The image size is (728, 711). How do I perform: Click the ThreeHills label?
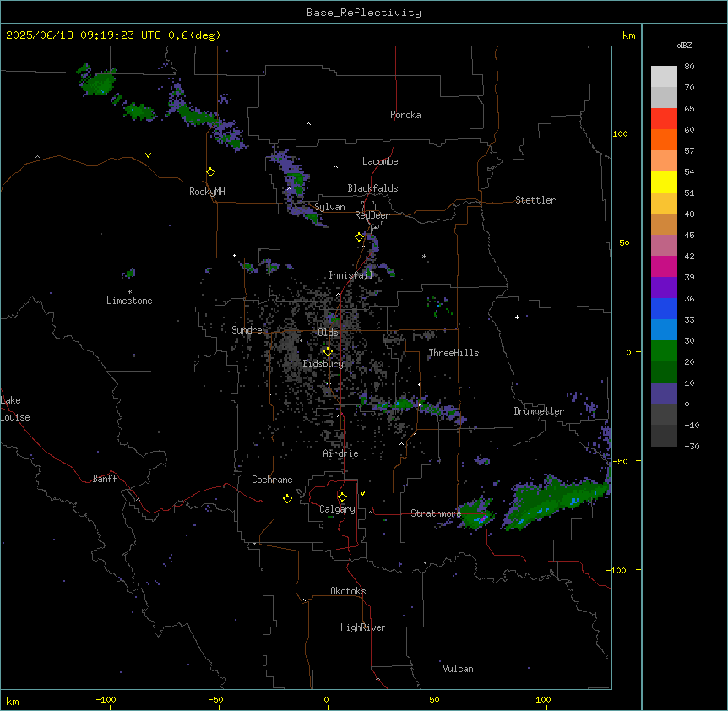click(454, 353)
